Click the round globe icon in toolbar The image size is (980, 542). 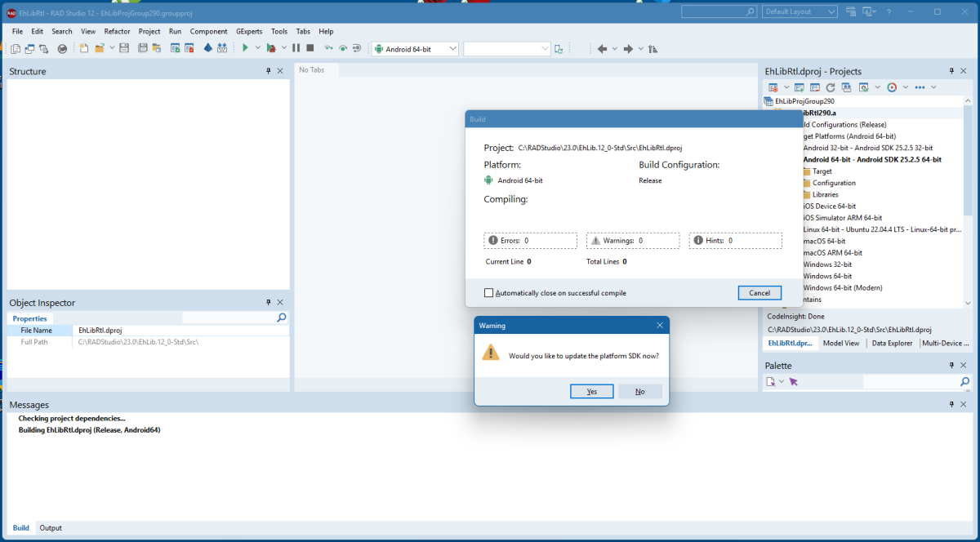pyautogui.click(x=62, y=49)
